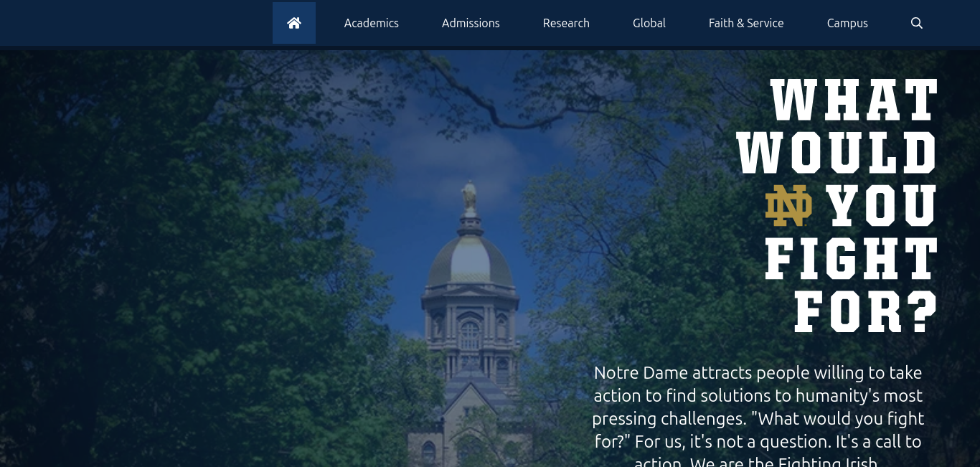The width and height of the screenshot is (980, 467).
Task: Open the Global navigation link
Action: click(649, 23)
